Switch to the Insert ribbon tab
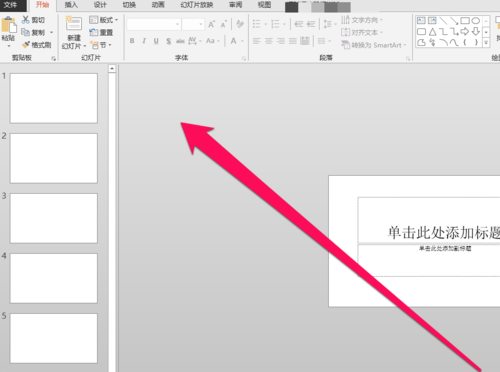 71,5
